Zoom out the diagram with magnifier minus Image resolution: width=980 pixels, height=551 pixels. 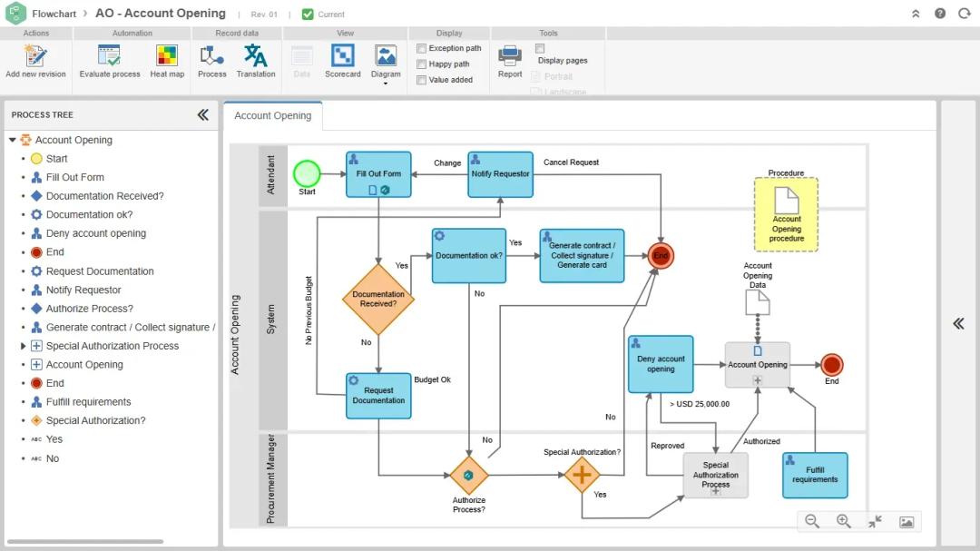(x=812, y=521)
